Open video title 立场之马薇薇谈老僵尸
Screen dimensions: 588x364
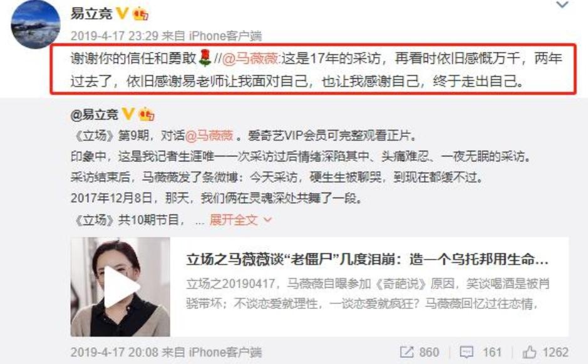coord(368,260)
